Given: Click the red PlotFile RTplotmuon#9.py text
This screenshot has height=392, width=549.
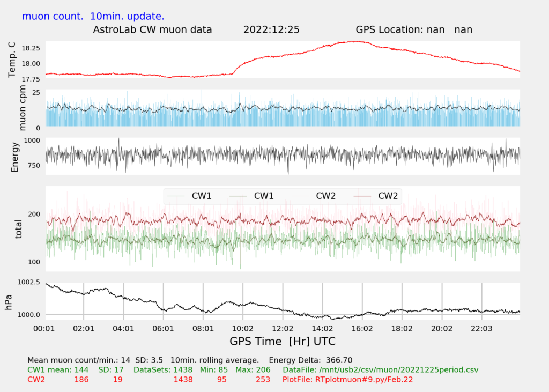Looking at the screenshot, I should pyautogui.click(x=347, y=379).
